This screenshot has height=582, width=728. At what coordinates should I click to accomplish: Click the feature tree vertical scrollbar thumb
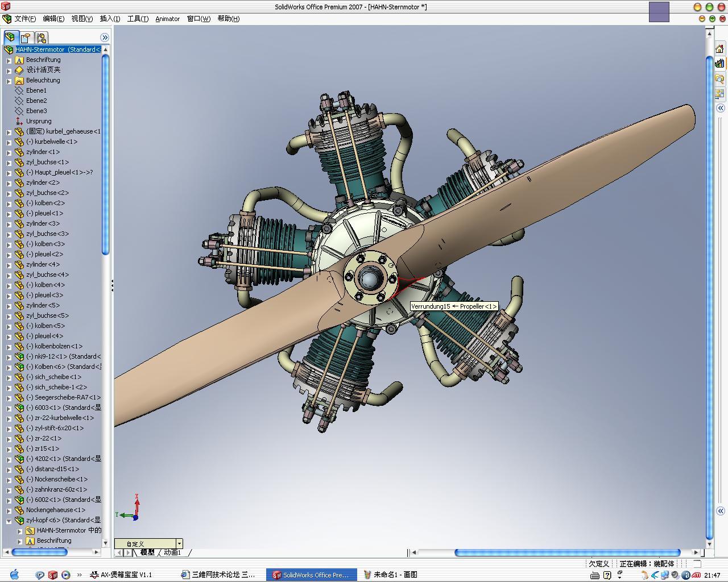[105, 153]
